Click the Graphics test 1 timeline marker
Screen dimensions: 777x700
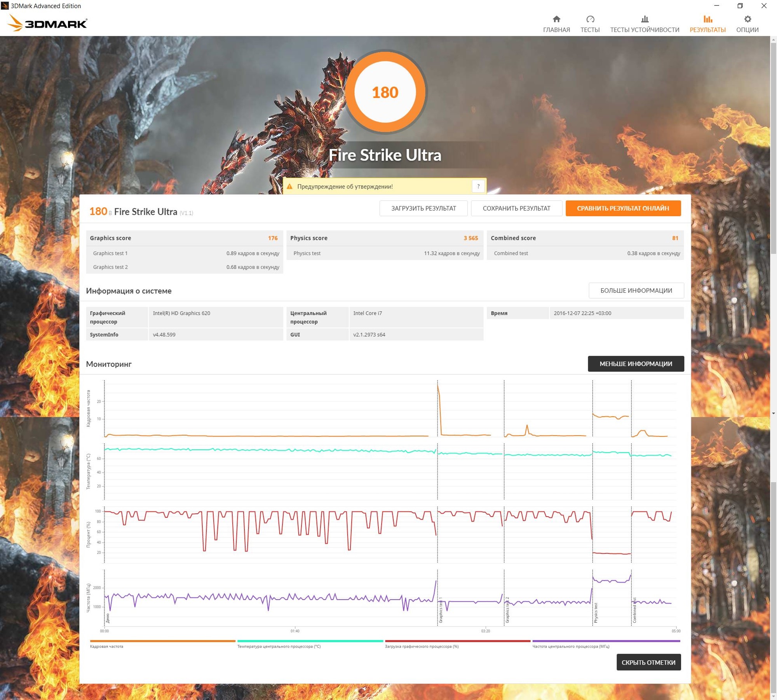tap(441, 610)
